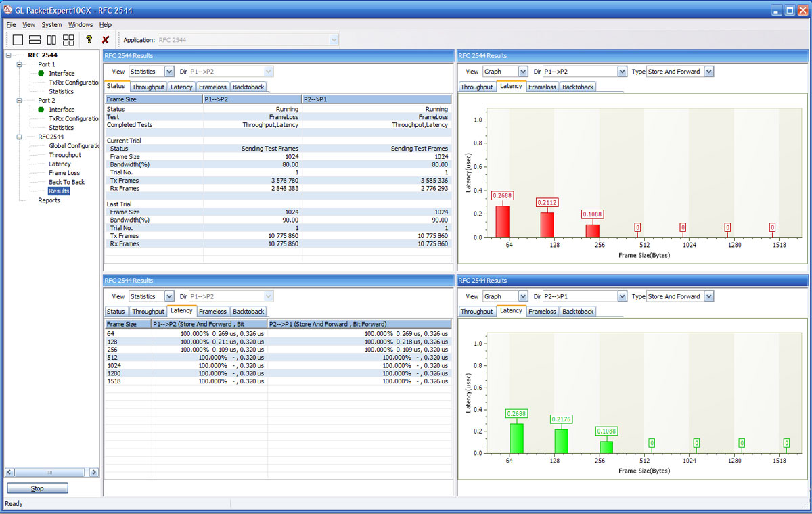Select the two stacked rows layout icon
812x514 pixels.
[x=35, y=40]
